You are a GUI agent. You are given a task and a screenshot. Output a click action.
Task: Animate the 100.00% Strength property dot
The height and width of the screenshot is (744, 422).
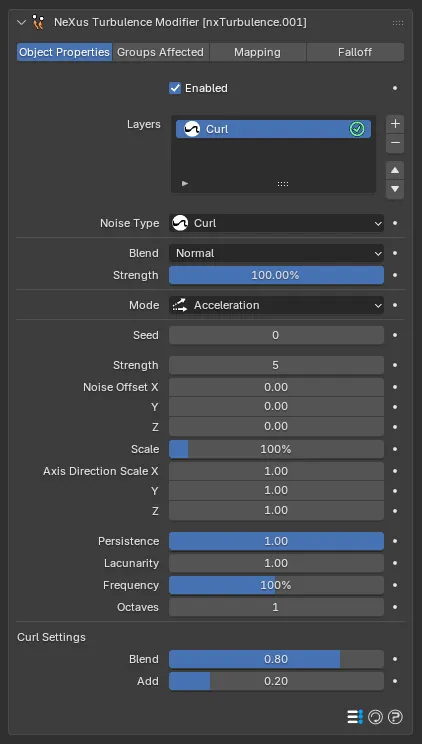(x=395, y=275)
